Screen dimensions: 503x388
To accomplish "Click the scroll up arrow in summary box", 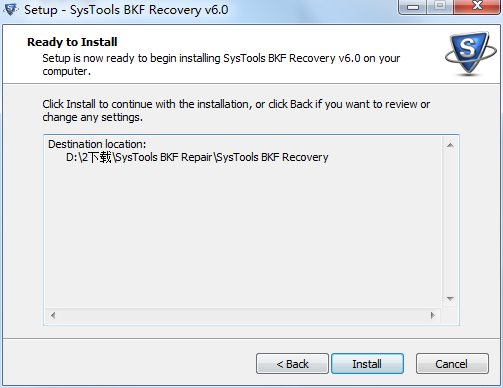I will pyautogui.click(x=450, y=145).
